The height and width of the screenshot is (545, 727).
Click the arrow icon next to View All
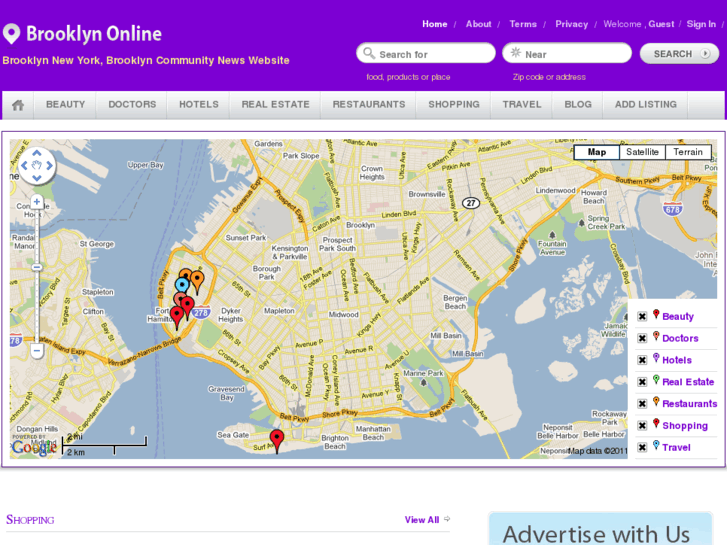[x=447, y=519]
